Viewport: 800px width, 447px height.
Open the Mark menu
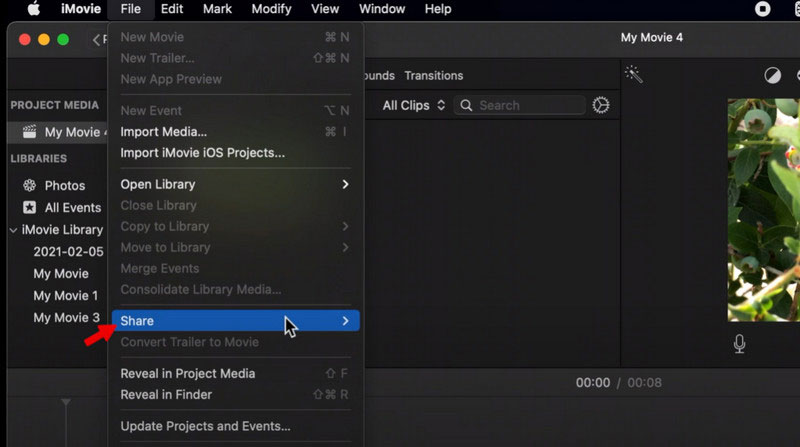(x=217, y=9)
